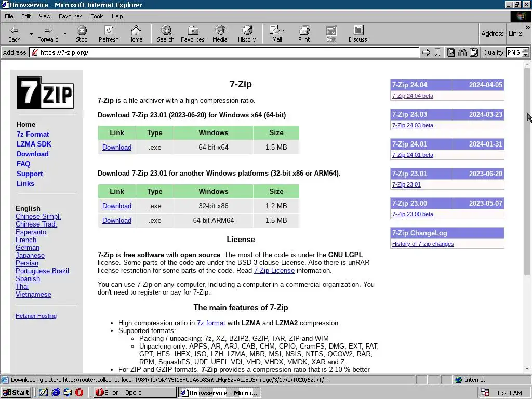Open the Favorites menu
Viewport: 532px width, 399px height.
pos(71,16)
